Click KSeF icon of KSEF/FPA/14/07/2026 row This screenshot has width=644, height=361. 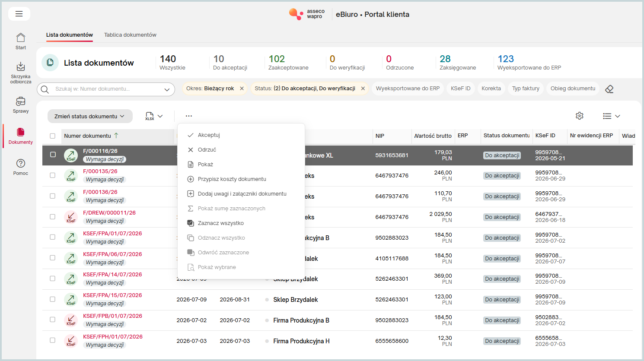tap(71, 279)
